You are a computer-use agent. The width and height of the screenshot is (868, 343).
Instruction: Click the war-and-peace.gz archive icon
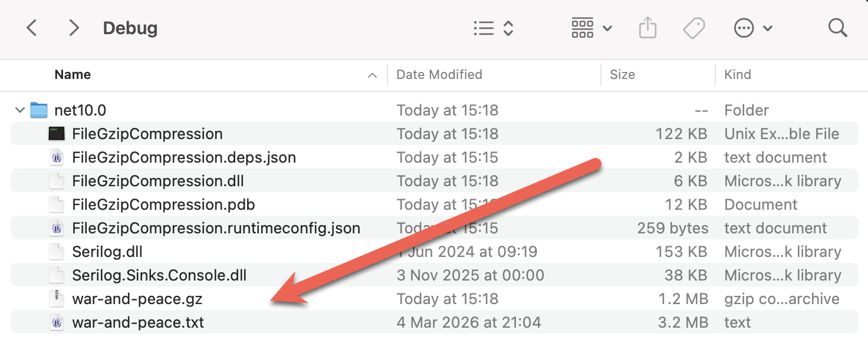tap(57, 298)
